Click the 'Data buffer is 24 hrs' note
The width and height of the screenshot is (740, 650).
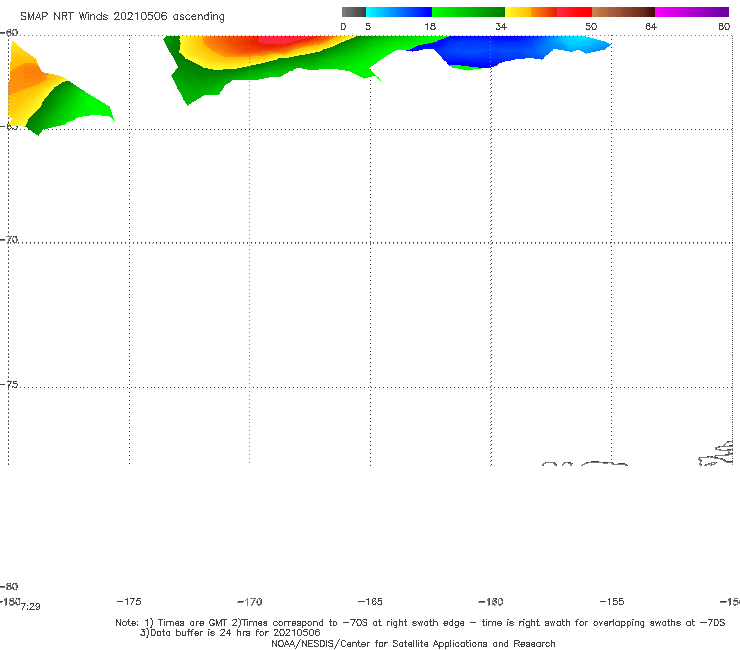230,633
